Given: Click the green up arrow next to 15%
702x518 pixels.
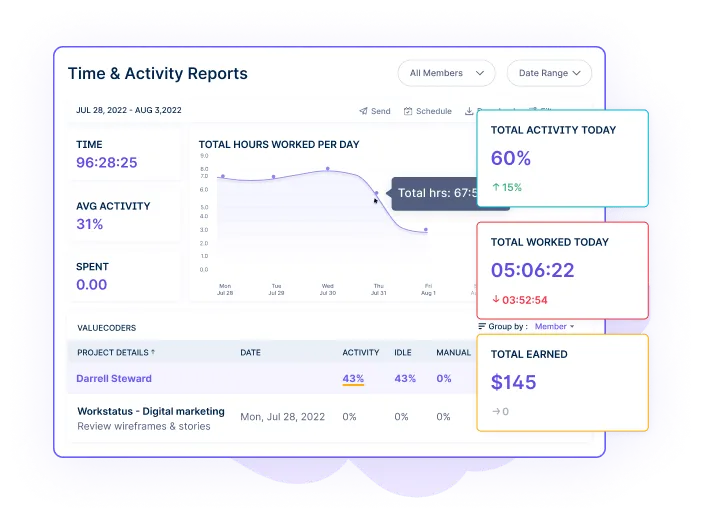Looking at the screenshot, I should pos(496,187).
